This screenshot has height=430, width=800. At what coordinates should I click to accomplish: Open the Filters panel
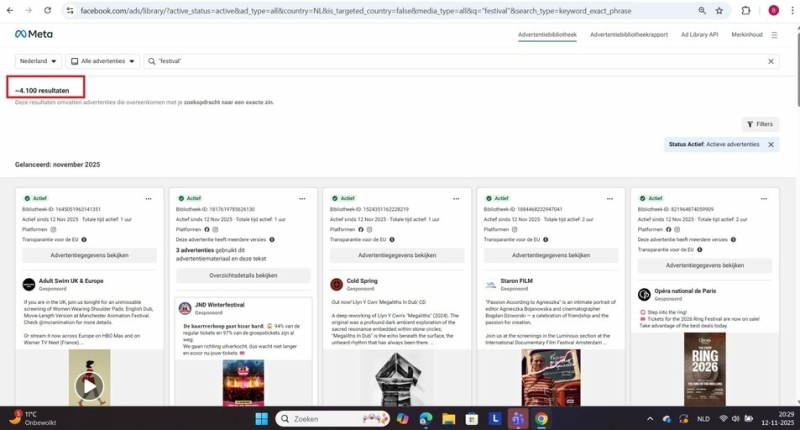(x=759, y=124)
